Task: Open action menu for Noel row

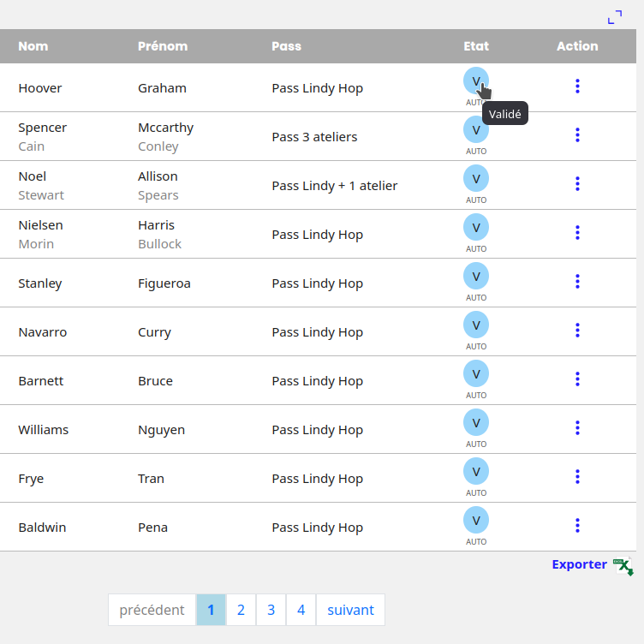Action: (x=577, y=184)
